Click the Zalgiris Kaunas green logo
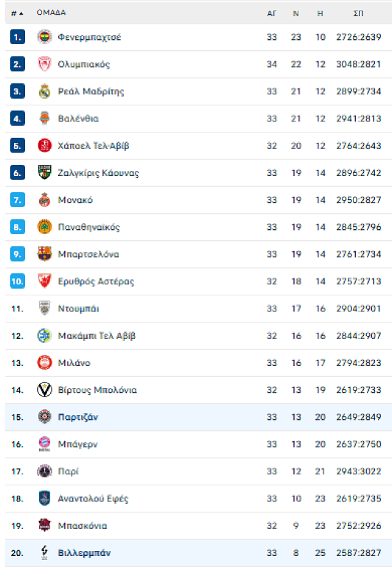The image size is (392, 573). pyautogui.click(x=45, y=173)
